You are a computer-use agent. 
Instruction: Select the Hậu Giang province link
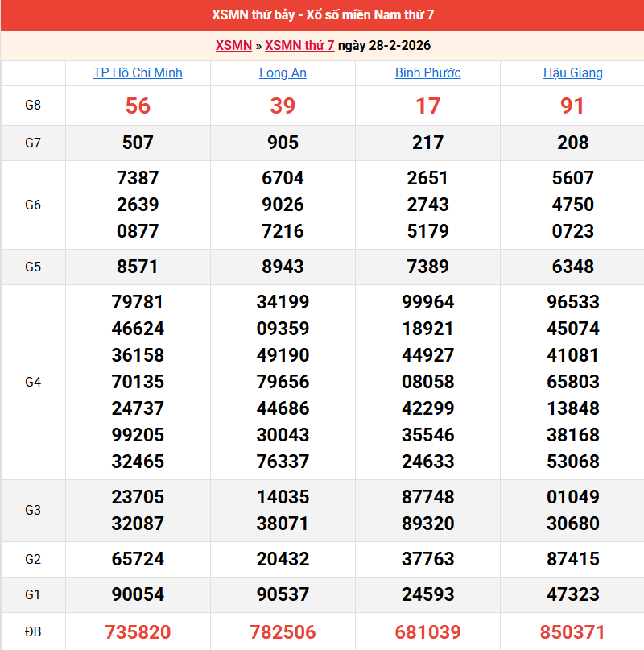[x=572, y=73]
